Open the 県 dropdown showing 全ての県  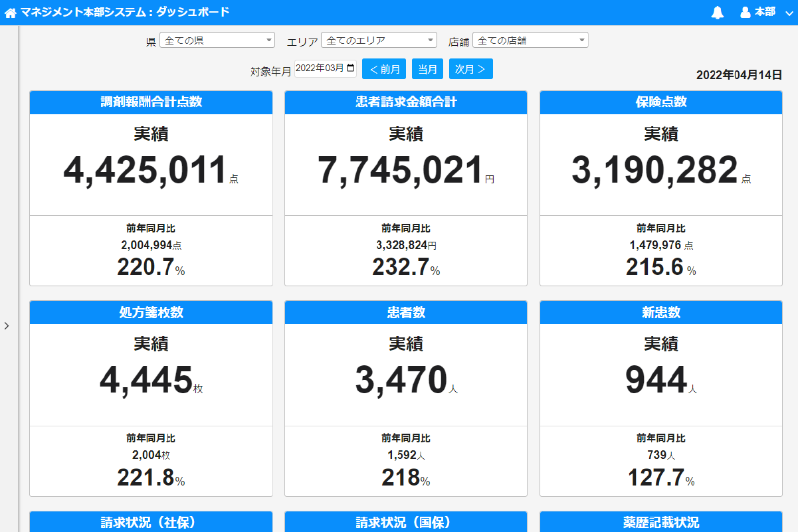click(217, 41)
